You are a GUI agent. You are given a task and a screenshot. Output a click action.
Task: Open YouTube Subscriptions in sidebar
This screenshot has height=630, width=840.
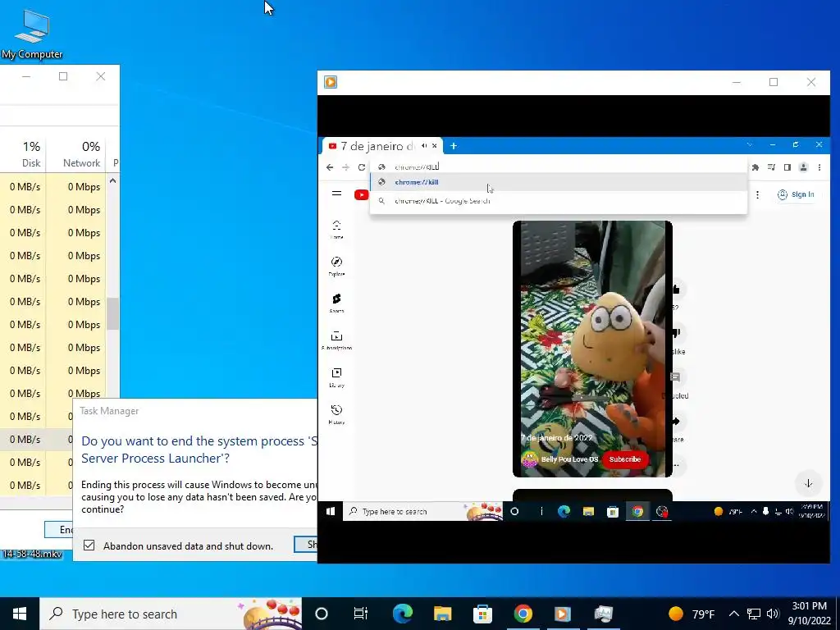point(336,340)
